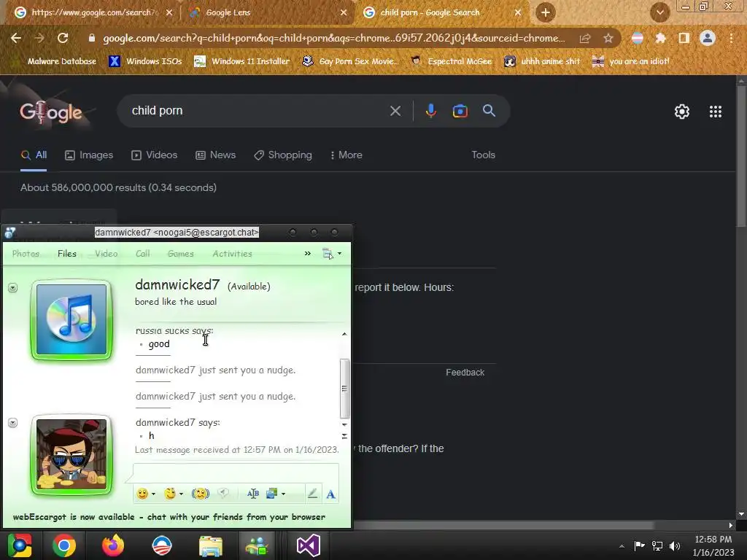Image resolution: width=747 pixels, height=560 pixels.
Task: Click damnwicked7's display picture
Action: 71,319
